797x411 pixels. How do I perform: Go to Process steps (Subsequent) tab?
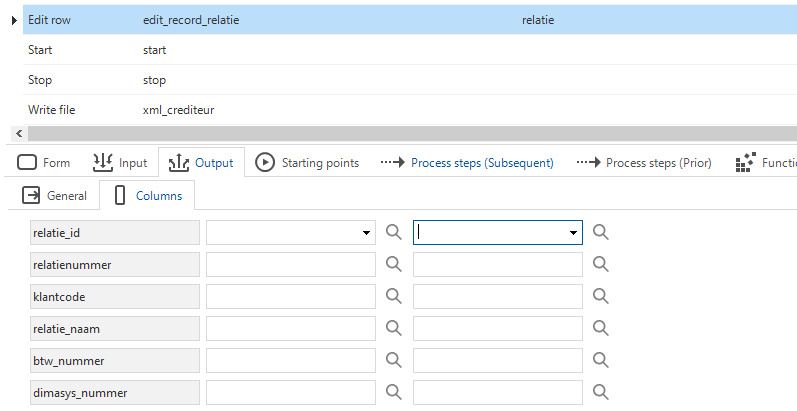pos(467,163)
